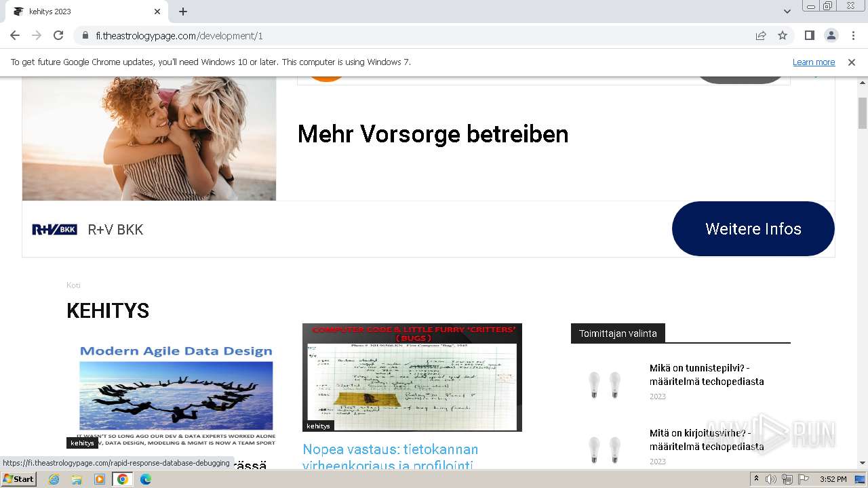Click Mehr Vorsorge betreiben ad headline
Image resolution: width=868 pixels, height=488 pixels.
tap(433, 134)
